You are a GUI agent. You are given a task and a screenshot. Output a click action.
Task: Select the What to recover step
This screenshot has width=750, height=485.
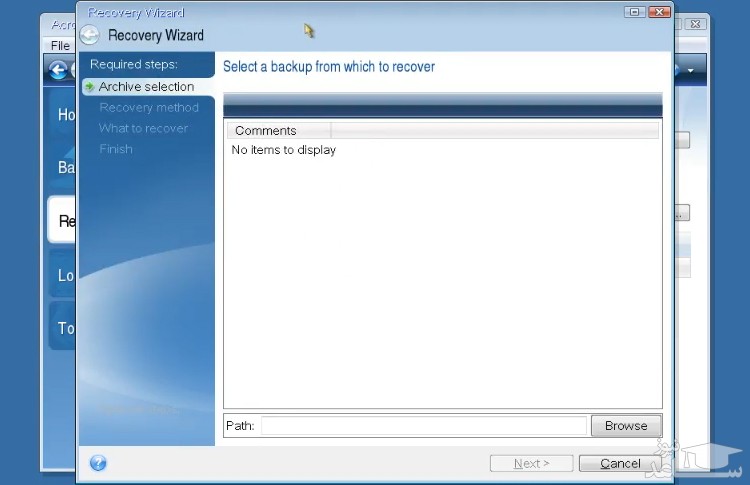(143, 128)
